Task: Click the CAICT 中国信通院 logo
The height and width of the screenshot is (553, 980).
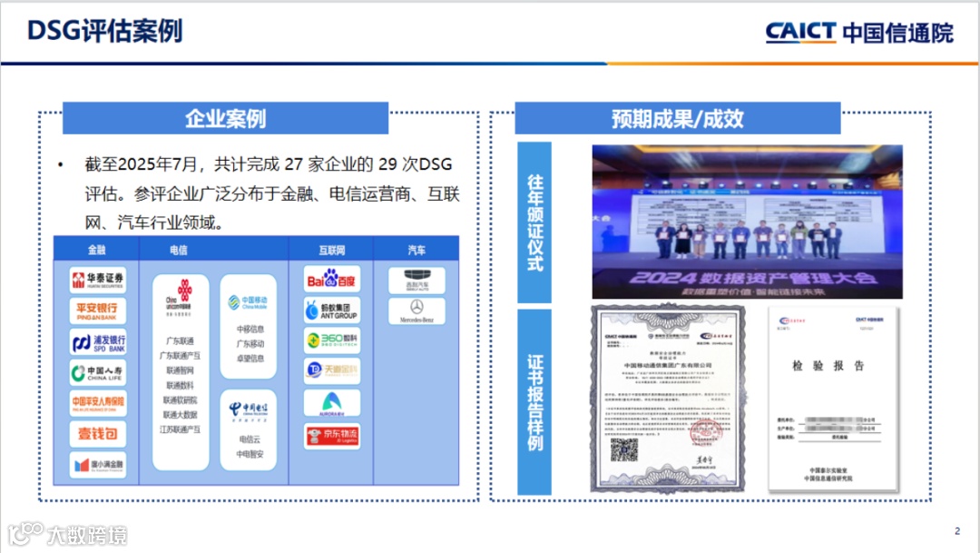Action: [859, 32]
